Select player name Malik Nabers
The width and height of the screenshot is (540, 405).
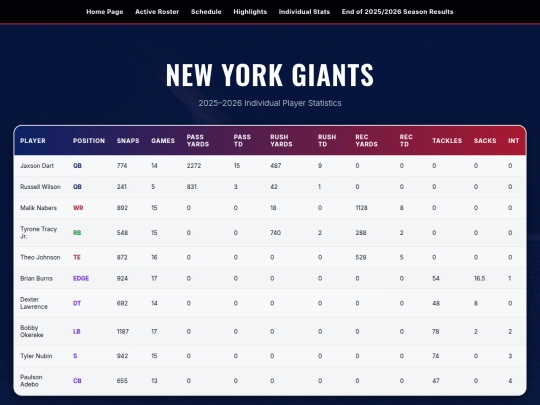(x=38, y=208)
